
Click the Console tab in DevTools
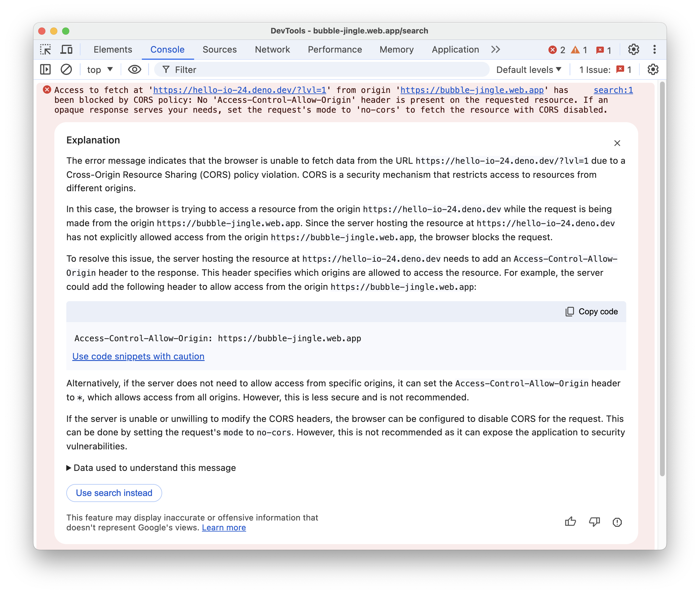pyautogui.click(x=167, y=50)
